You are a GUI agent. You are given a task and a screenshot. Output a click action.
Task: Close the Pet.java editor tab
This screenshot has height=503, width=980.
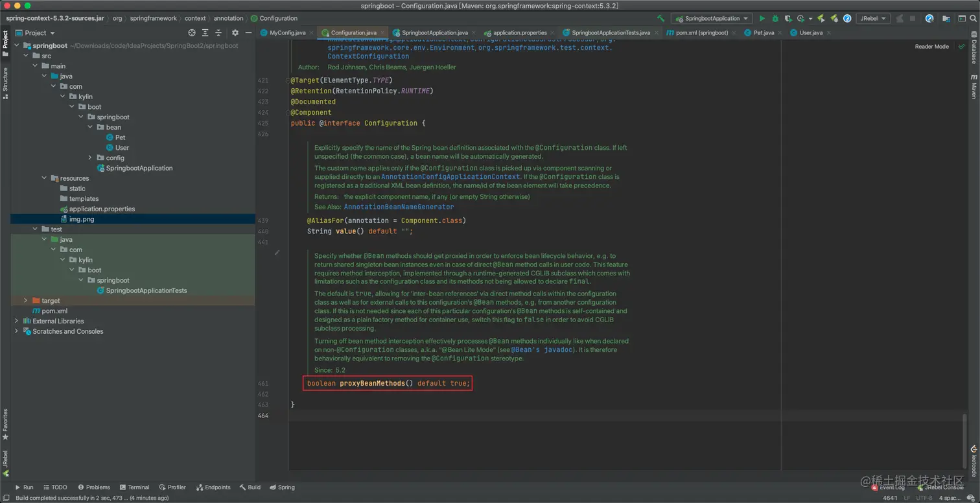pyautogui.click(x=781, y=32)
